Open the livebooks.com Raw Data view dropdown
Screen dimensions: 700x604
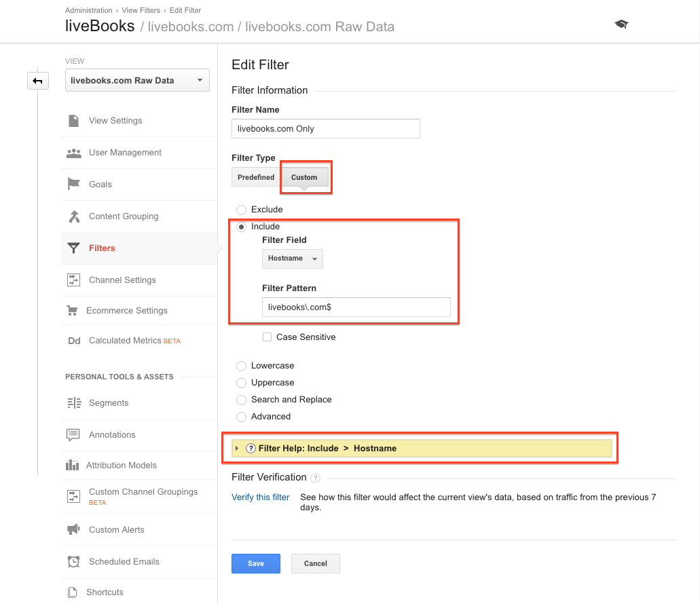point(137,80)
